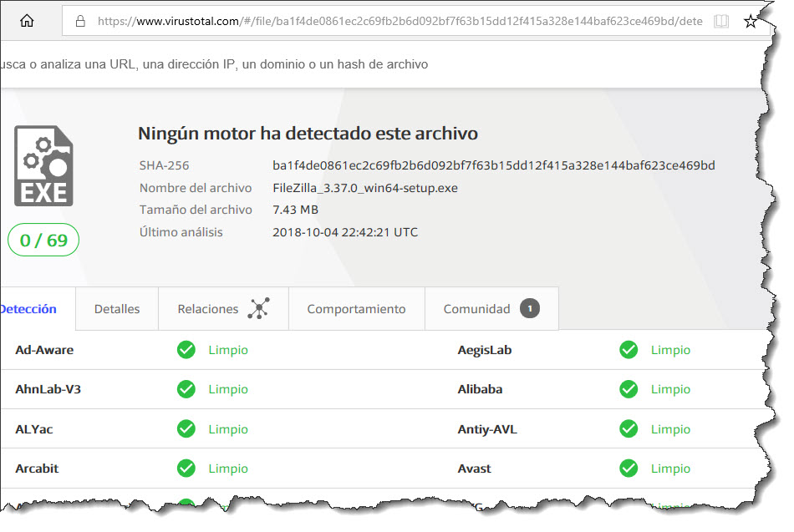Click the SHA-256 hash value
This screenshot has width=794, height=532.
[494, 165]
